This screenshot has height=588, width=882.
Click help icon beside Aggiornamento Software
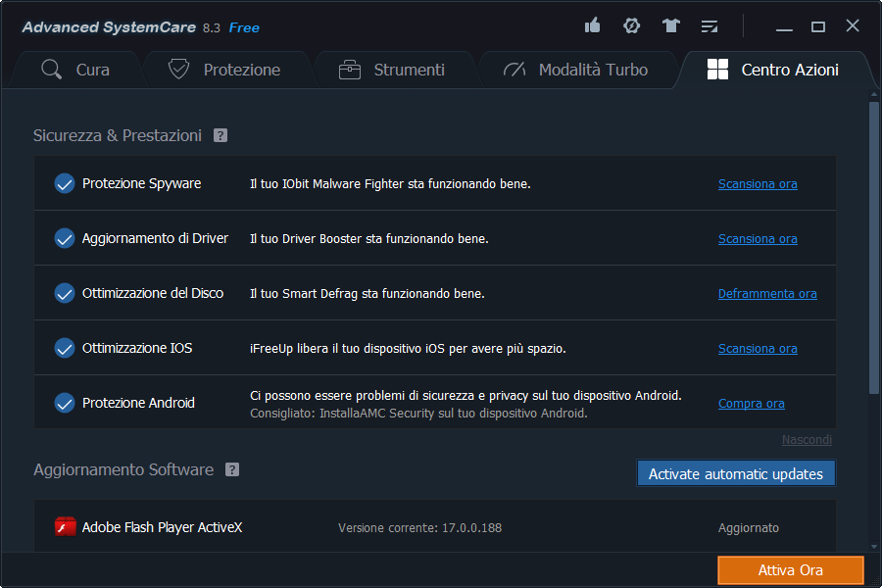click(232, 469)
